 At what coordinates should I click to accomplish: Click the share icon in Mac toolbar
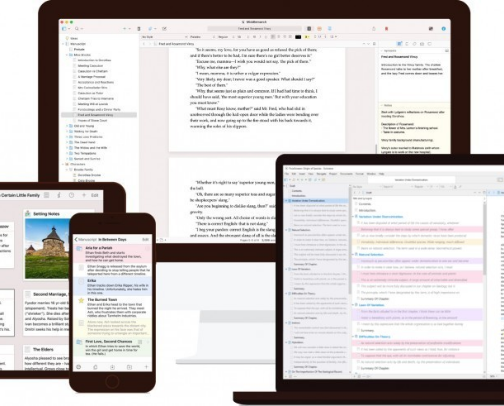pos(374,29)
